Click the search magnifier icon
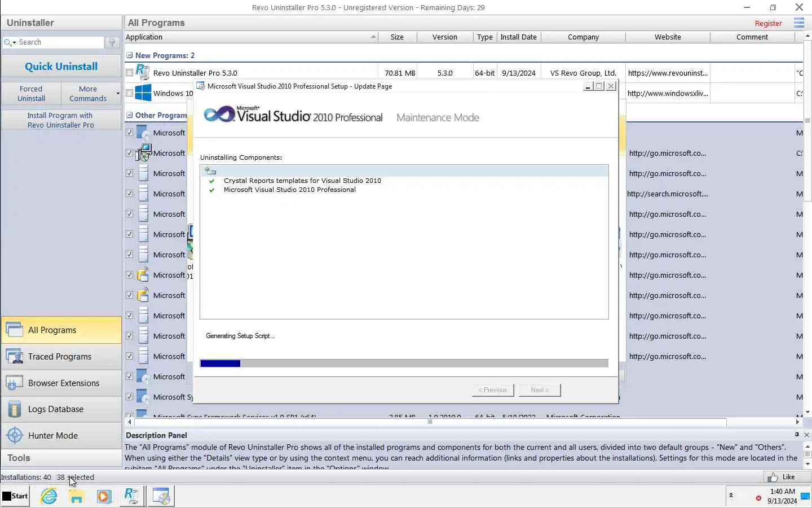 tap(7, 42)
